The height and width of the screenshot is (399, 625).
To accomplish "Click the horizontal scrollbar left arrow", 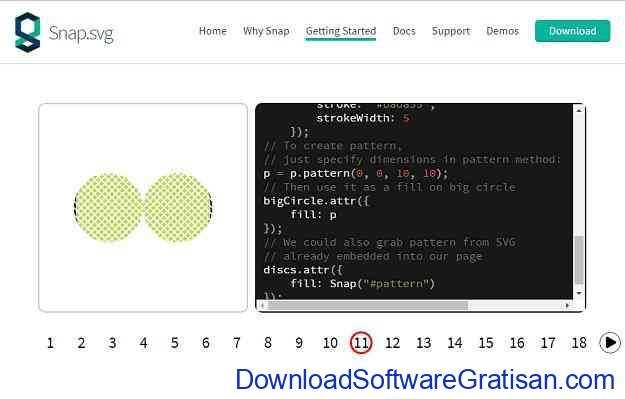I will coord(262,305).
